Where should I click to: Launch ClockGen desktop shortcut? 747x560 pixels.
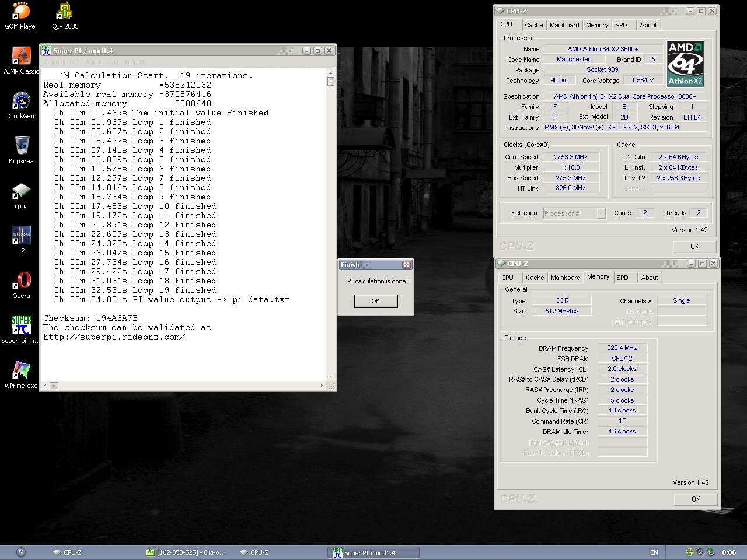21,106
